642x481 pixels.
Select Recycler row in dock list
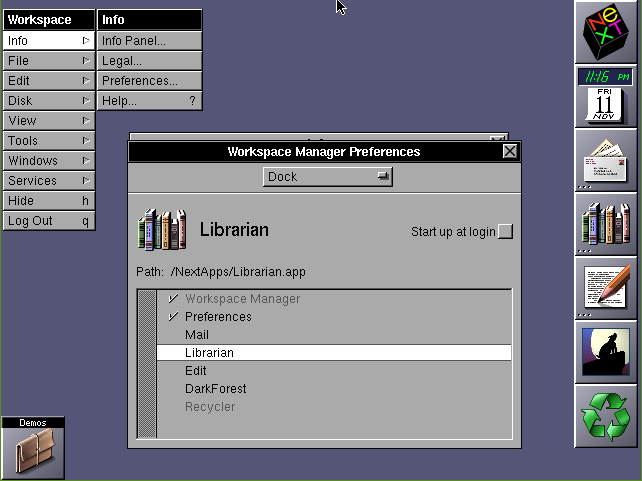(x=334, y=407)
